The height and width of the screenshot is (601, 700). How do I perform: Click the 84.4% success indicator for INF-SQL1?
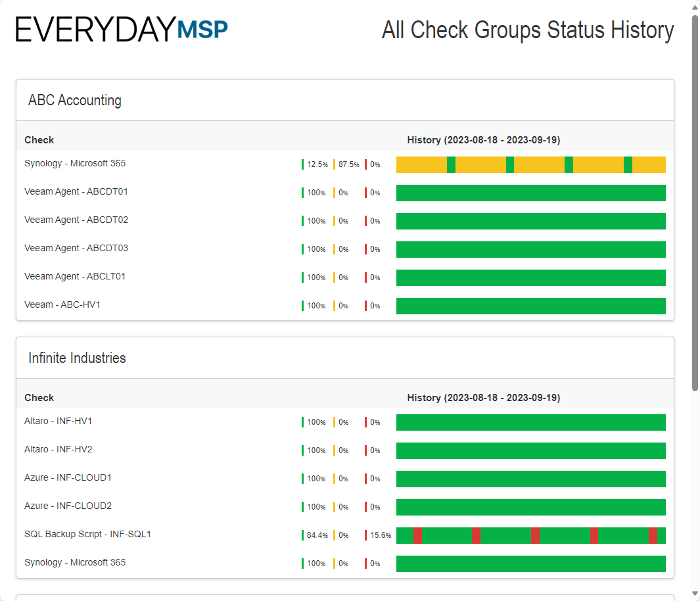click(316, 535)
